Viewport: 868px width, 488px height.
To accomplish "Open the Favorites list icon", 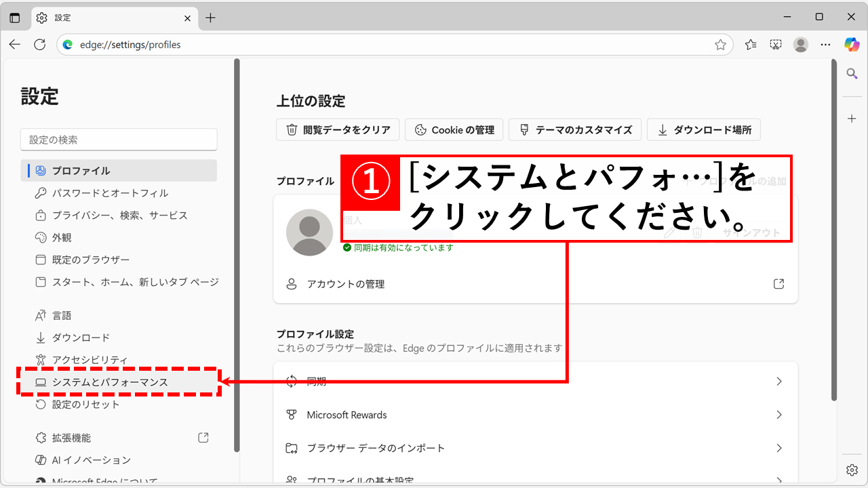I will click(x=750, y=44).
